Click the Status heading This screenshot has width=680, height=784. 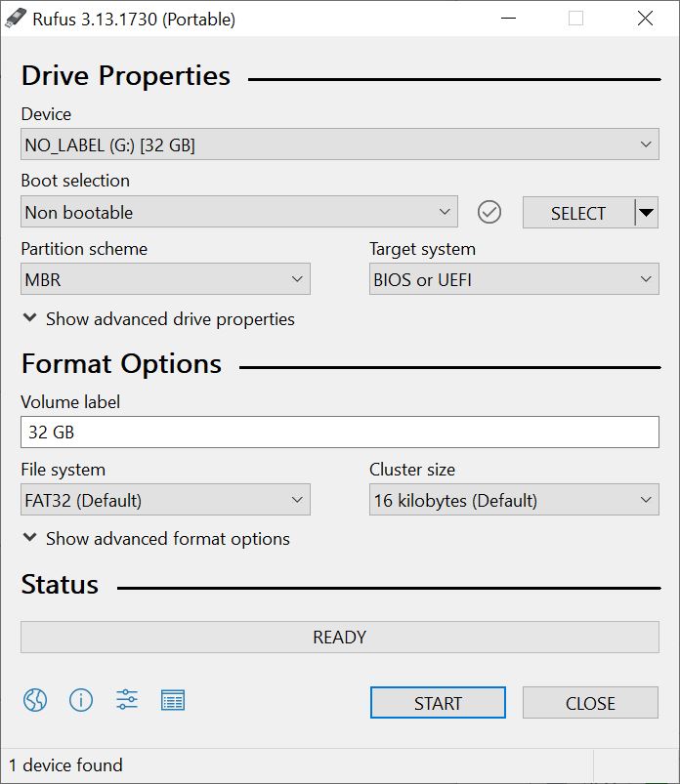click(60, 585)
